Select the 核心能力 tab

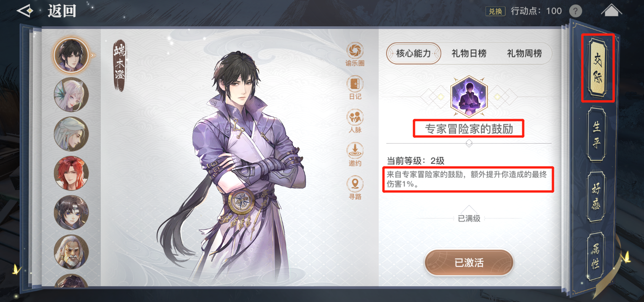[413, 53]
